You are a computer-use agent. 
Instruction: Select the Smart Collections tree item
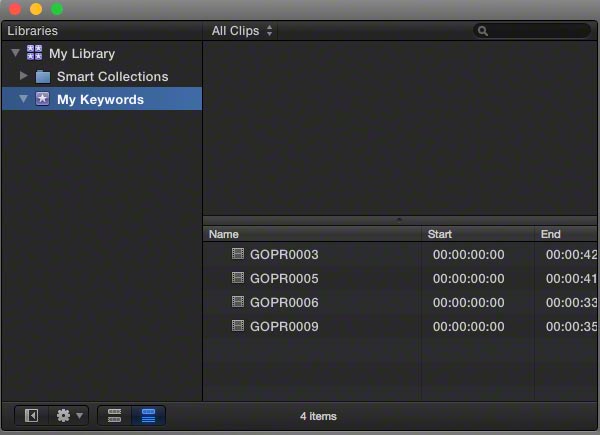102,77
